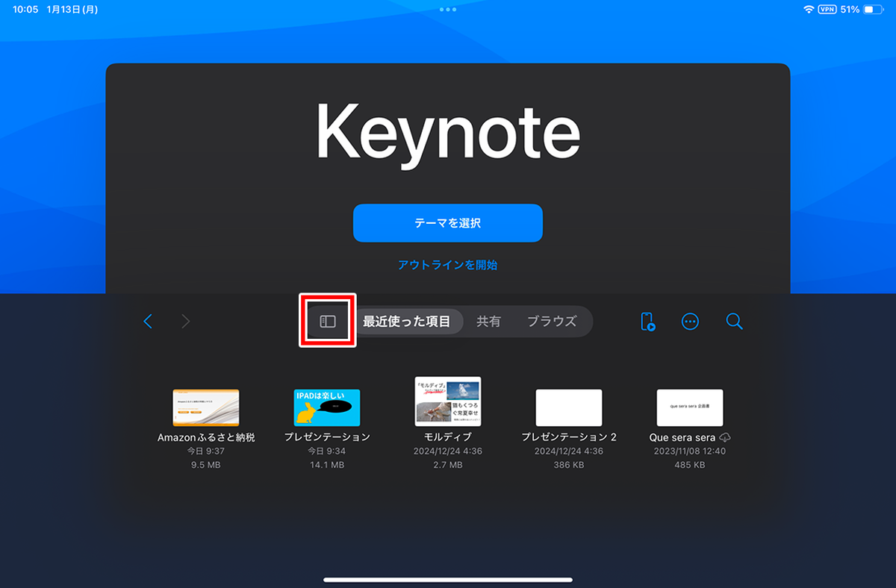896x588 pixels.
Task: Click the テーマを選択 button
Action: click(x=448, y=223)
